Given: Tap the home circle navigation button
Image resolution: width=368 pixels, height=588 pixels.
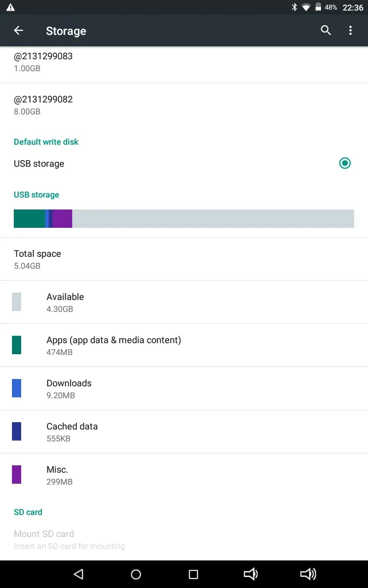Looking at the screenshot, I should click(136, 574).
